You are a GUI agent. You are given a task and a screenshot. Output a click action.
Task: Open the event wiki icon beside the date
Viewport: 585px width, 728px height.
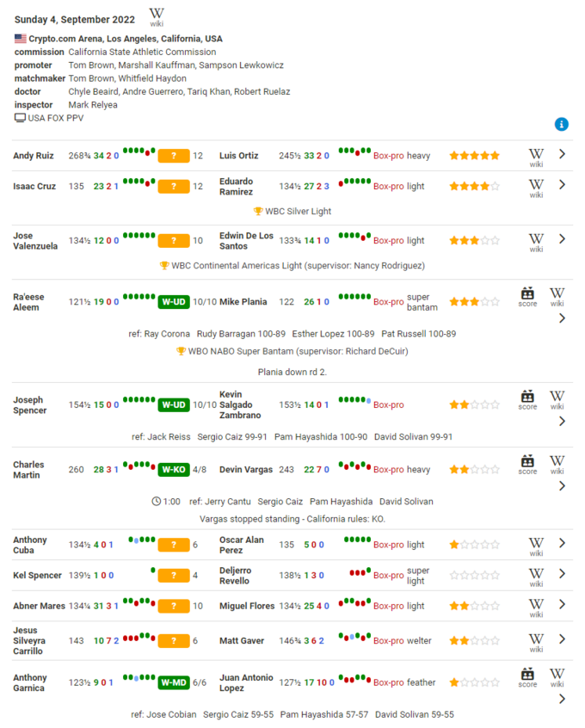pyautogui.click(x=157, y=15)
